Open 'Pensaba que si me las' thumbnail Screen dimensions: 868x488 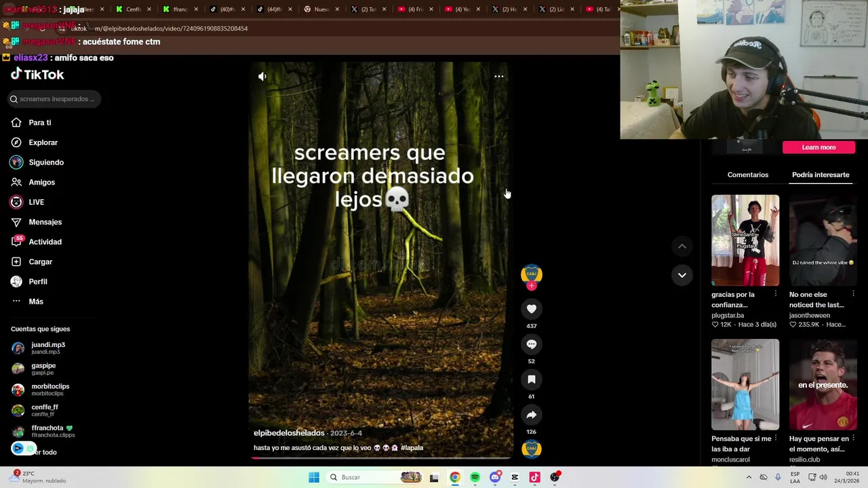click(745, 385)
